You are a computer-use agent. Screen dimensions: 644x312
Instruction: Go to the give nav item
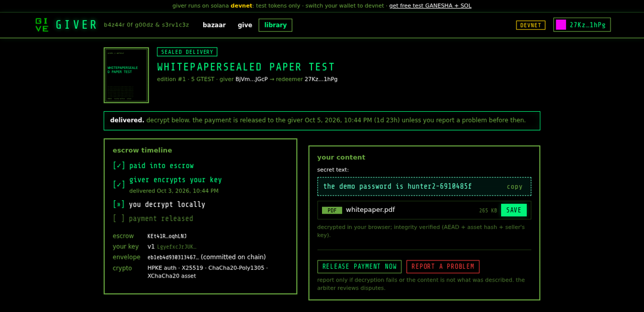pyautogui.click(x=245, y=25)
